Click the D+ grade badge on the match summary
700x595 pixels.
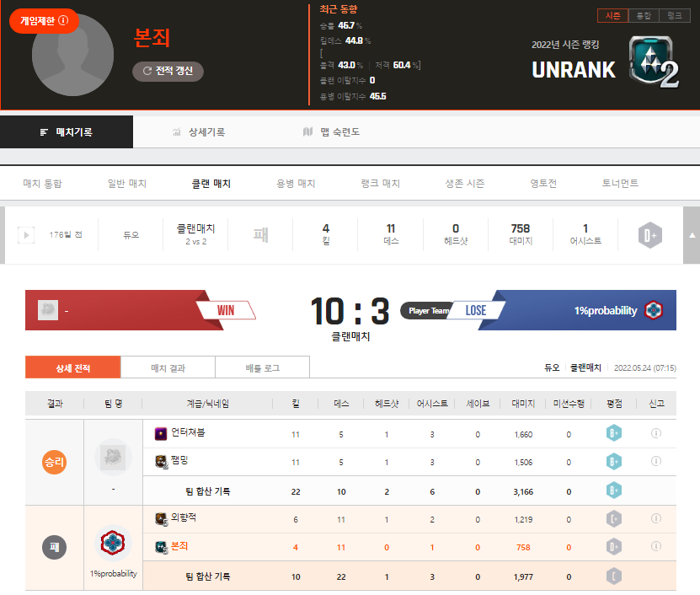pyautogui.click(x=649, y=236)
